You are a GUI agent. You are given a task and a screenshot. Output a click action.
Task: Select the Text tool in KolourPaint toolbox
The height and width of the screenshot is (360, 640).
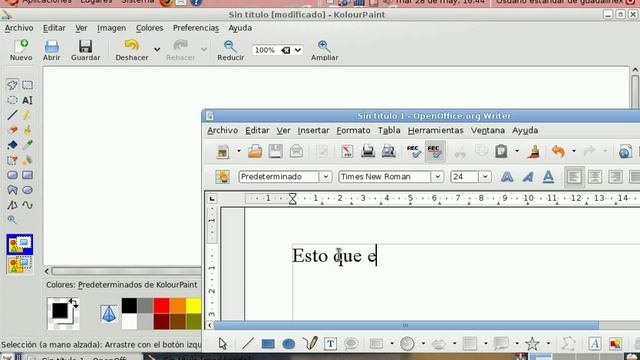27,100
